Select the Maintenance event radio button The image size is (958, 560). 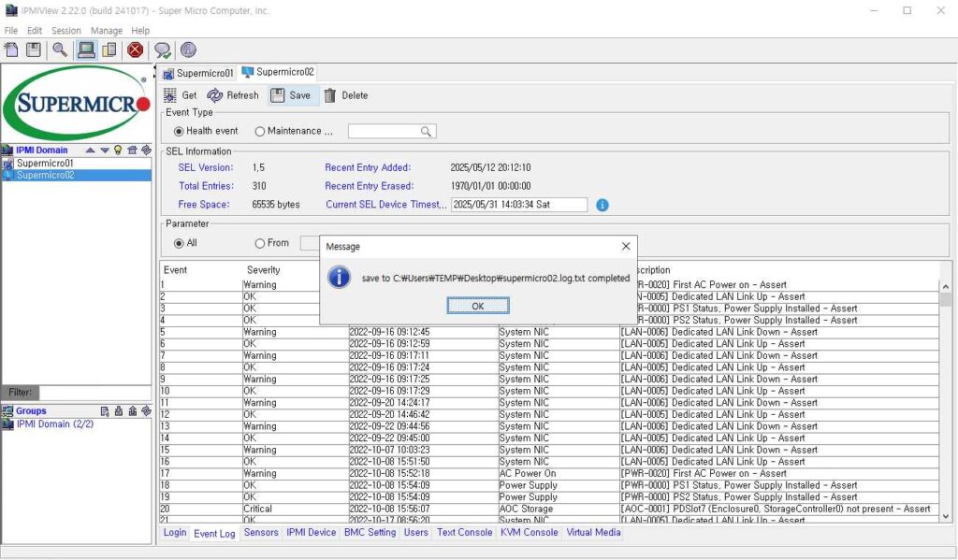coord(260,131)
